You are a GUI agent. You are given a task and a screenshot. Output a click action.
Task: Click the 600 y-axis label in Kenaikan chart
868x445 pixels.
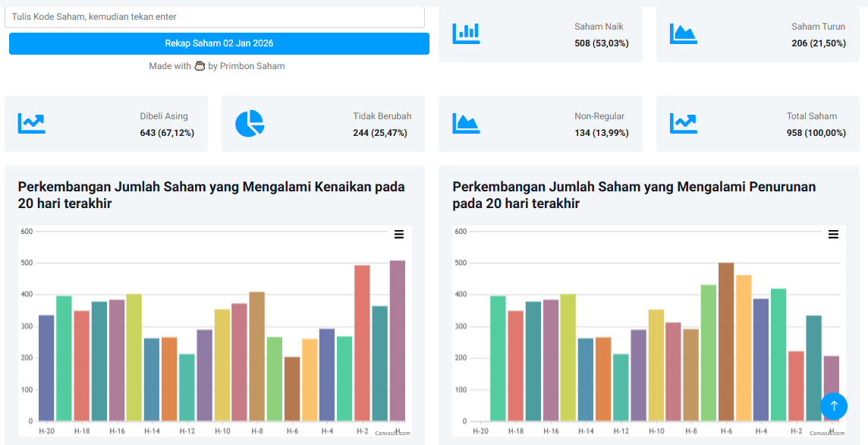[x=27, y=232]
